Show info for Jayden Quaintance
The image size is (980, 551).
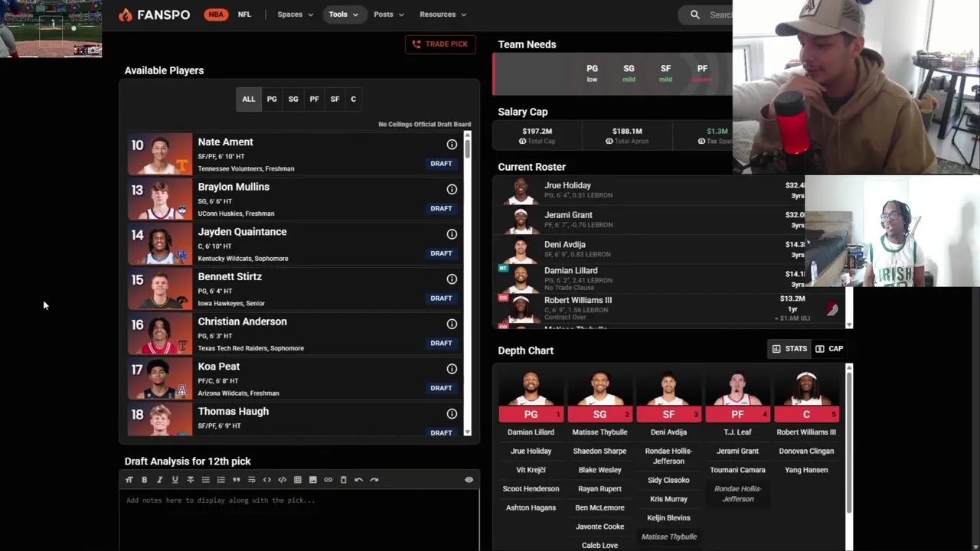point(452,234)
